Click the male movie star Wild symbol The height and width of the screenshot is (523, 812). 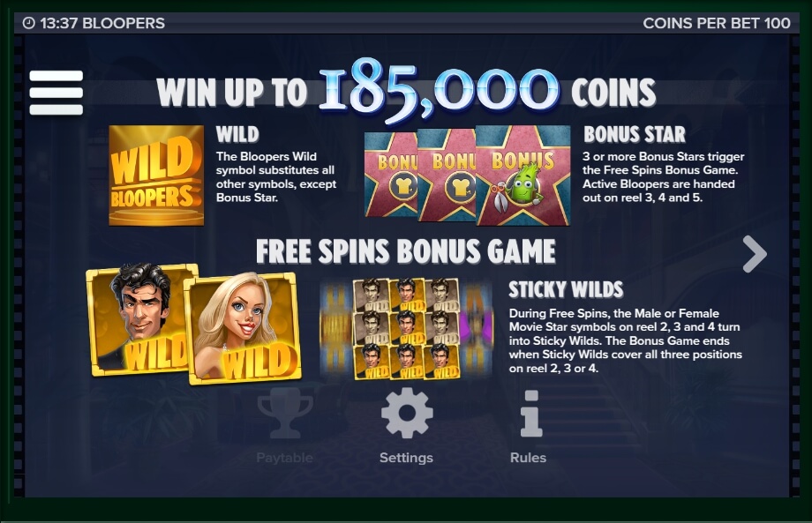coord(138,319)
